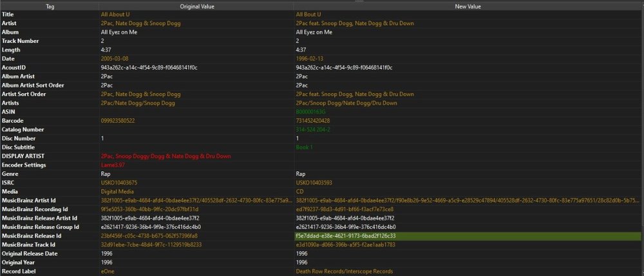Click highlighted release id f5e7ddad cell
The width and height of the screenshot is (644, 276).
click(468, 236)
